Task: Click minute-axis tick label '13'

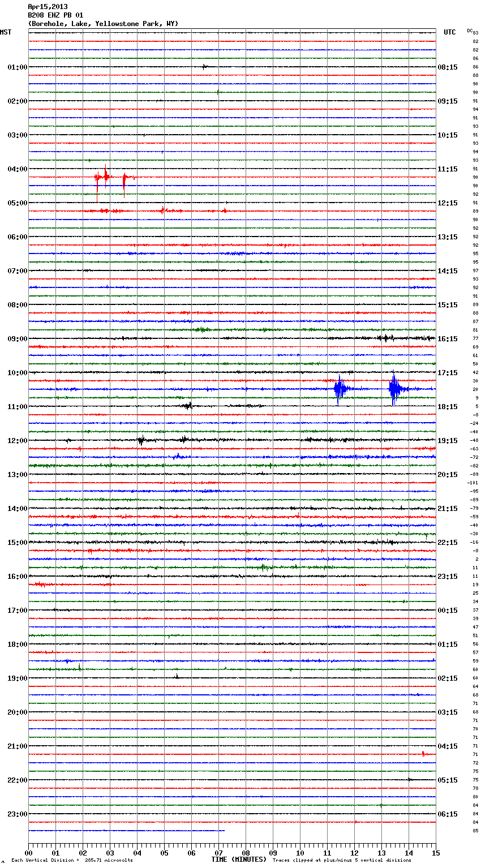Action: [x=381, y=853]
